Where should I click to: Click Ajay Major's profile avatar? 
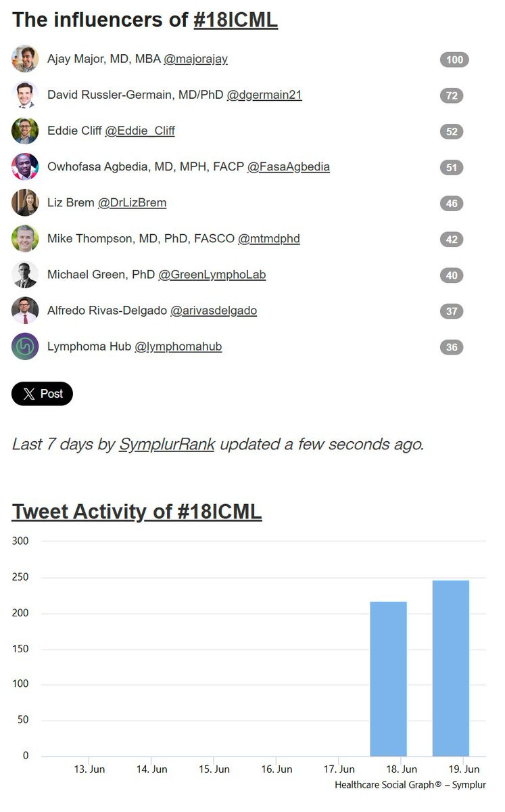coord(25,59)
